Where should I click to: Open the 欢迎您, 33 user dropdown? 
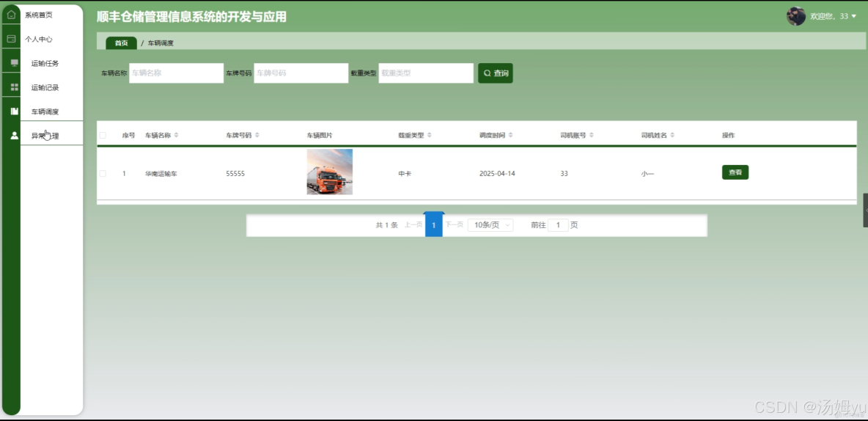pyautogui.click(x=833, y=16)
